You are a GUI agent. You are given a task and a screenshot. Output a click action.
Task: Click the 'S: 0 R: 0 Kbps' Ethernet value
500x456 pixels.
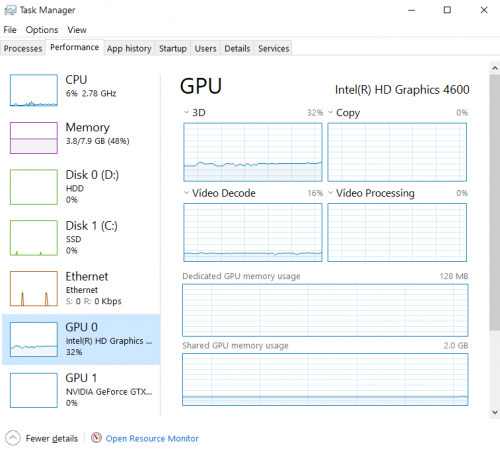94,301
